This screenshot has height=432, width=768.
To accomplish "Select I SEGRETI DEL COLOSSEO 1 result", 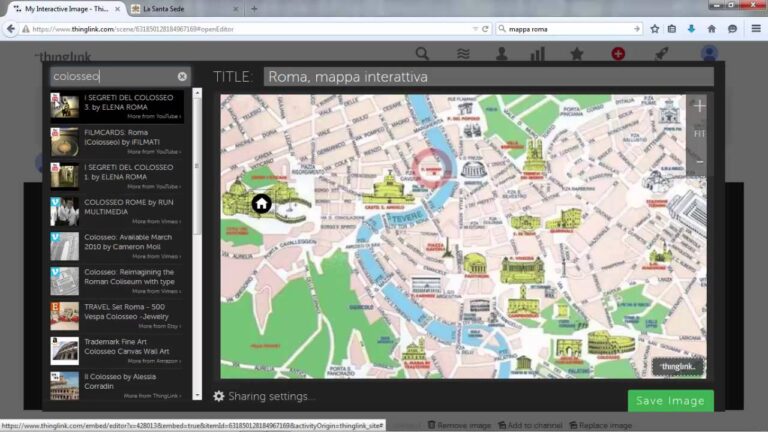I will pyautogui.click(x=117, y=176).
